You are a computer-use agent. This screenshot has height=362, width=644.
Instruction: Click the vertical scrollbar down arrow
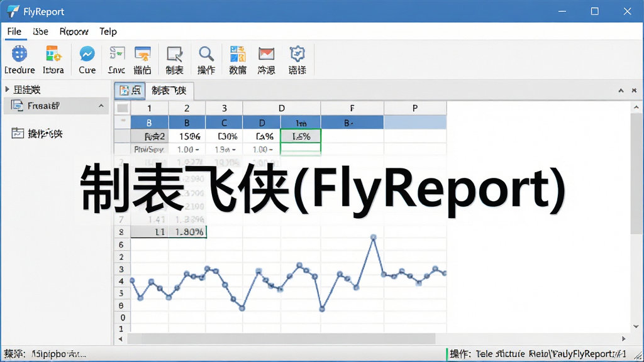point(636,327)
